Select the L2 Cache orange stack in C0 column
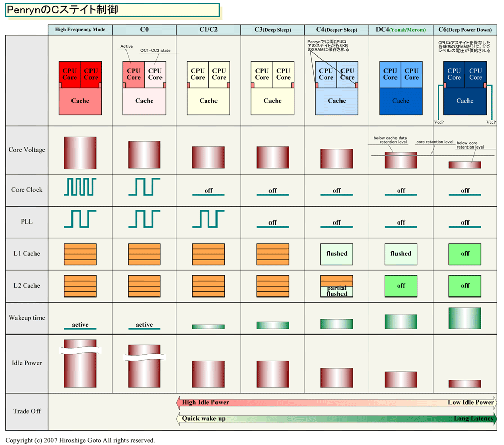504x445 pixels. (x=144, y=286)
